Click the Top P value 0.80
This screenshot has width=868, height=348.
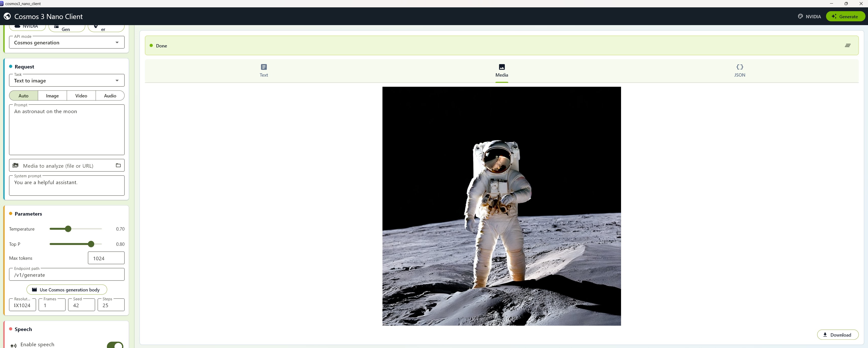pos(120,244)
